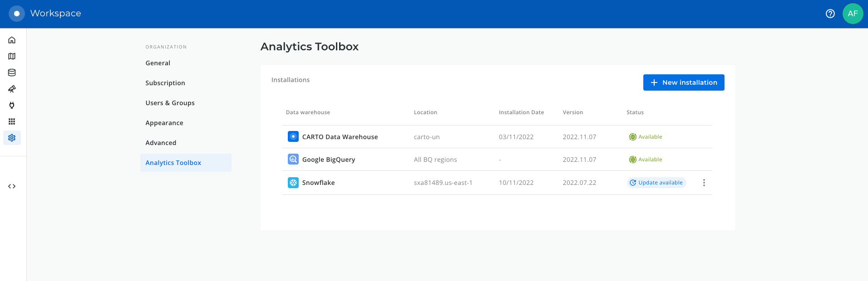The image size is (868, 281).
Task: Click the New installation button
Action: 683,82
